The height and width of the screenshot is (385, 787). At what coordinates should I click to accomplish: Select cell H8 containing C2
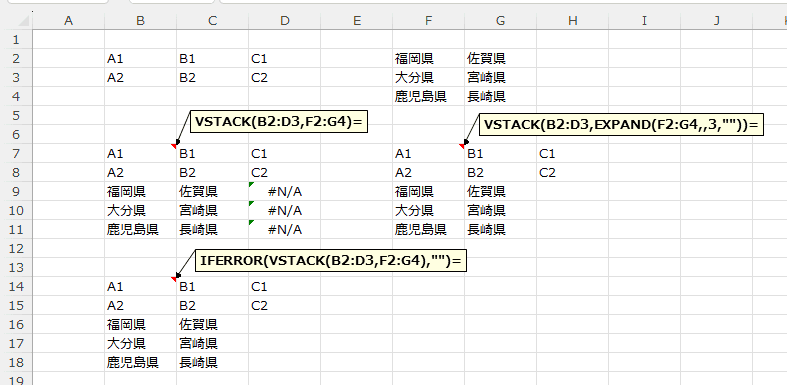coord(573,173)
